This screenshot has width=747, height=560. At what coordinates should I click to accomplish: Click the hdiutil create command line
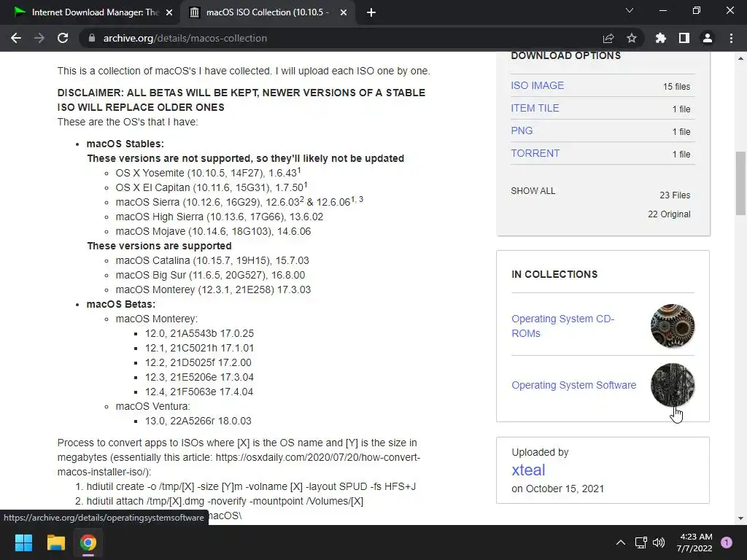[251, 486]
